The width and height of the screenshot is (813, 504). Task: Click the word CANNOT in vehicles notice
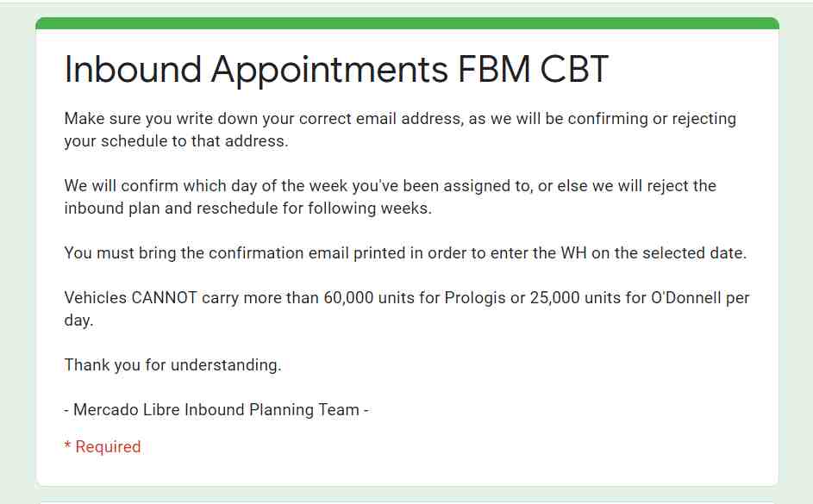164,298
